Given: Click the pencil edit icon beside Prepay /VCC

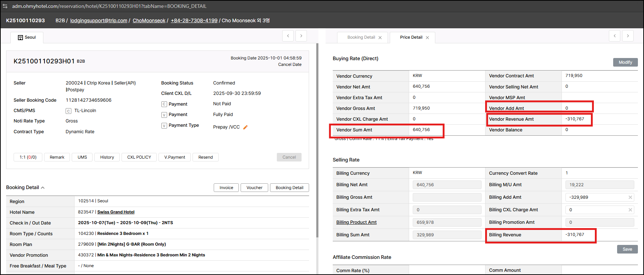Looking at the screenshot, I should coord(245,127).
